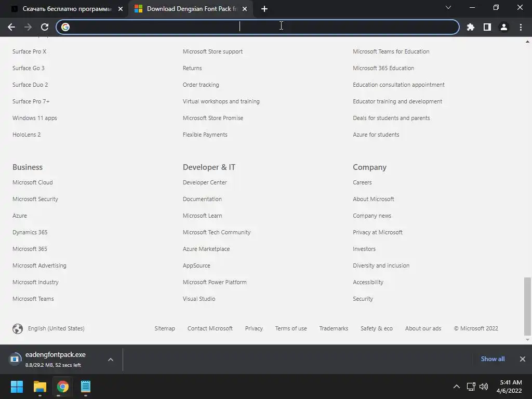Open the Notepad taskbar icon

pyautogui.click(x=86, y=387)
